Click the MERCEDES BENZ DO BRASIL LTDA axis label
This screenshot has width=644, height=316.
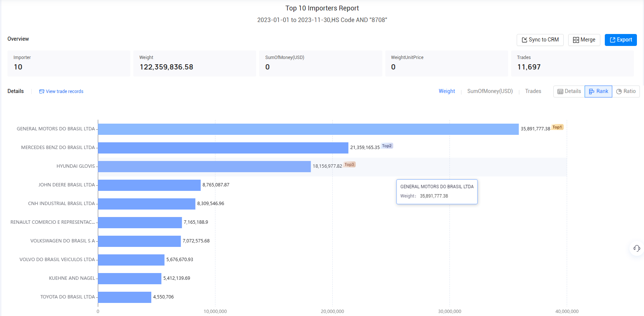[58, 148]
